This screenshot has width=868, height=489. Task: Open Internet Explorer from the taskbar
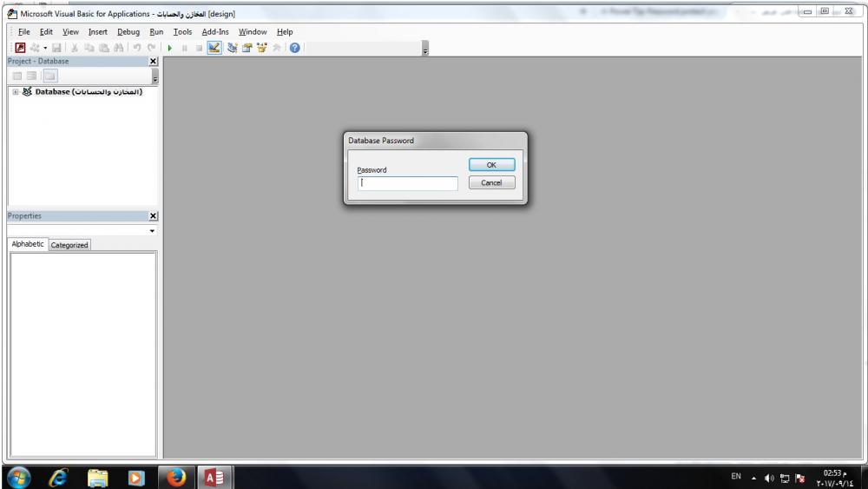coord(58,478)
